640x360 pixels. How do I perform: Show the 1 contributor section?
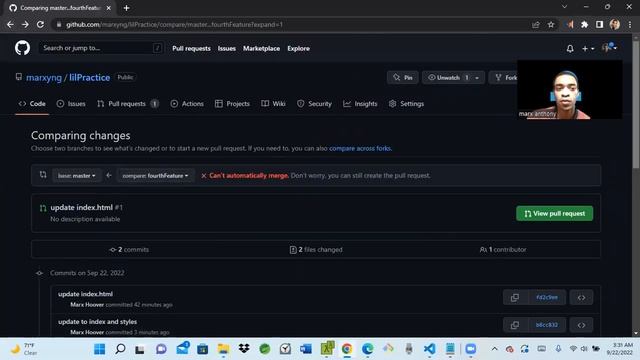[503, 249]
